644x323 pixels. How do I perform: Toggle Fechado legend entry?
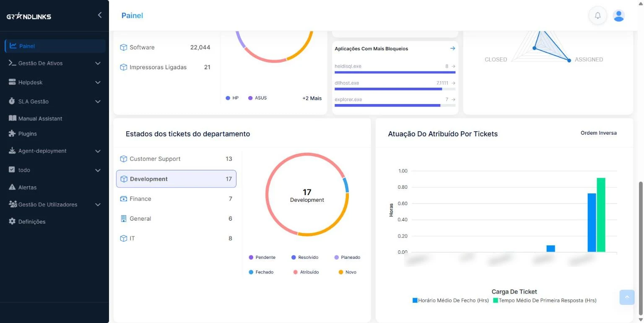(261, 272)
